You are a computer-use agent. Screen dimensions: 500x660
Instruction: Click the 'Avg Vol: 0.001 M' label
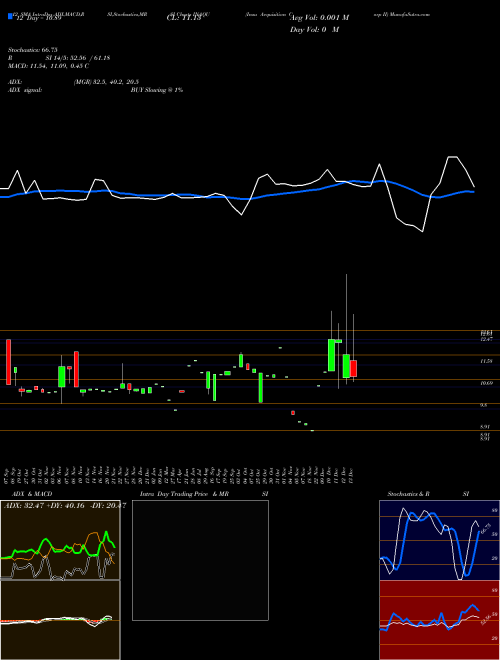320,18
